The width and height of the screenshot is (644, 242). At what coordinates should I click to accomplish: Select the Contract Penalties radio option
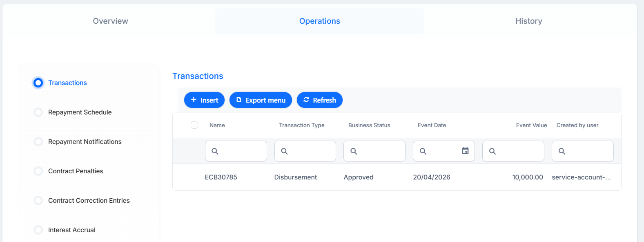click(x=38, y=171)
